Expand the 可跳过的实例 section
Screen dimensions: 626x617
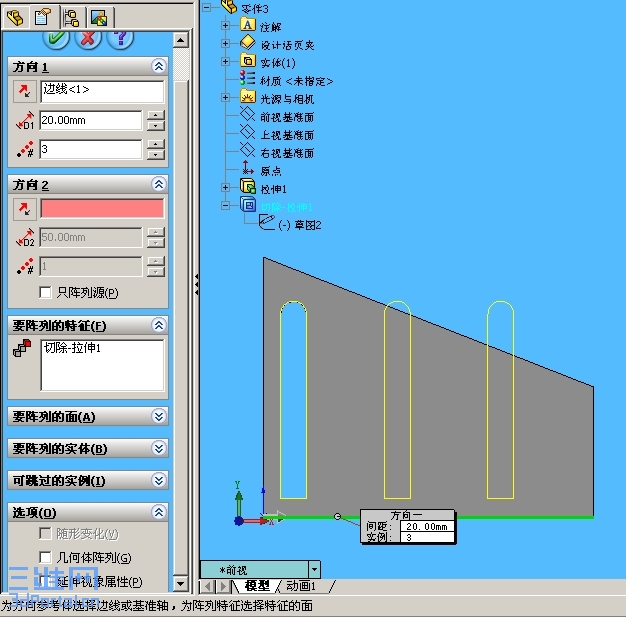159,480
